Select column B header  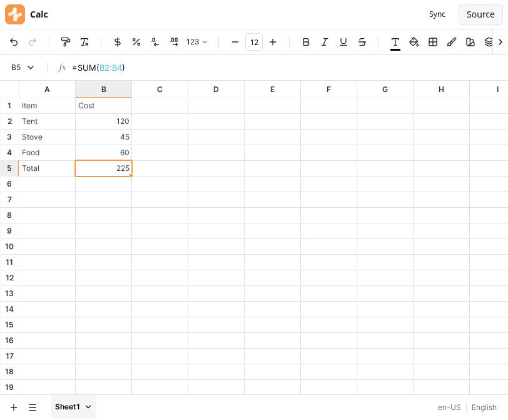pyautogui.click(x=104, y=90)
